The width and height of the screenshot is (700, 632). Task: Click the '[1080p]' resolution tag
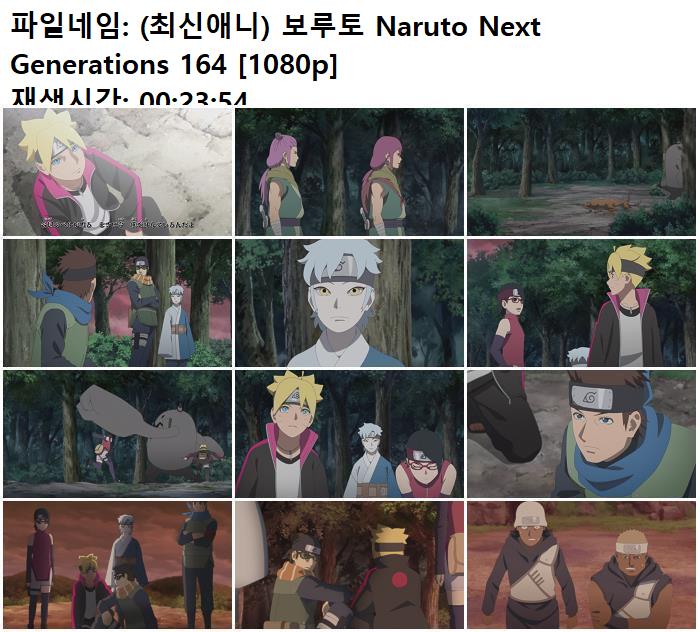click(288, 65)
